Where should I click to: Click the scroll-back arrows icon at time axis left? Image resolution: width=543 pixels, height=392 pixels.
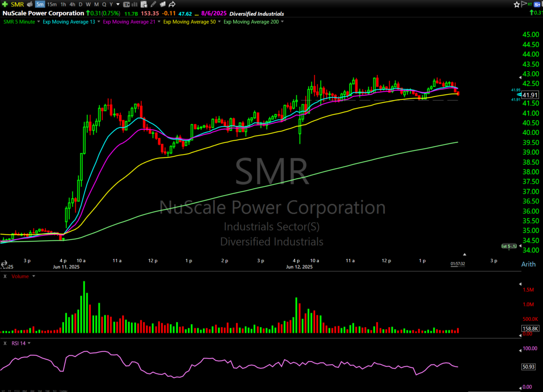point(4,264)
